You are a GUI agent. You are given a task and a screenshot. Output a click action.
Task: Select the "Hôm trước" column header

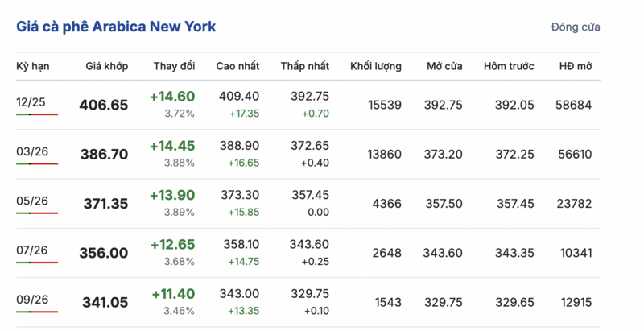point(509,66)
